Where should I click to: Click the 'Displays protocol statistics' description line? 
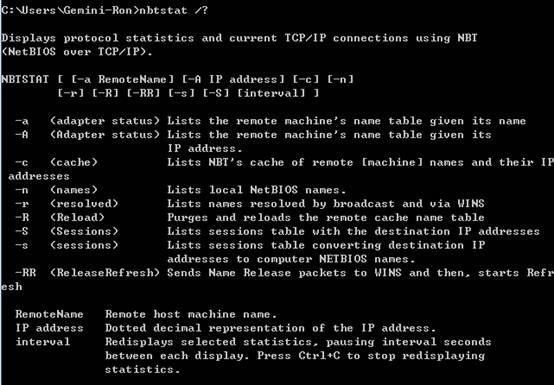click(239, 38)
